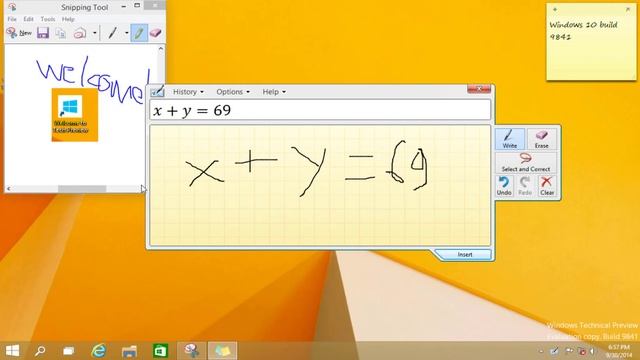
Task: Add a new sticky note with plus
Action: coord(555,9)
